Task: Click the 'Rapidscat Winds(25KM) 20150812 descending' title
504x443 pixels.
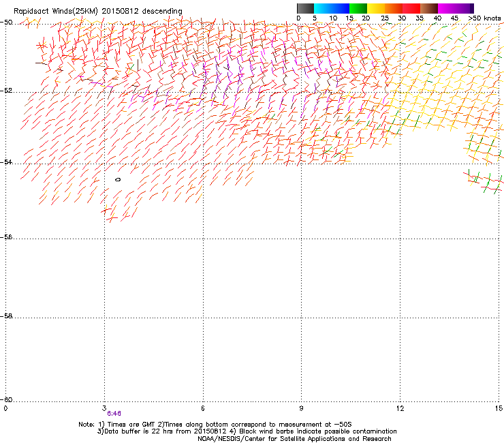Action: (97, 12)
